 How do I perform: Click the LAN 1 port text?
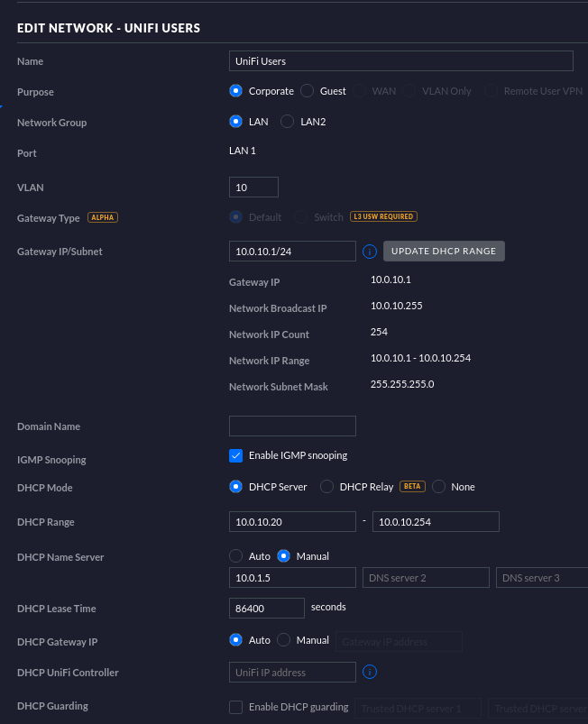(x=243, y=151)
